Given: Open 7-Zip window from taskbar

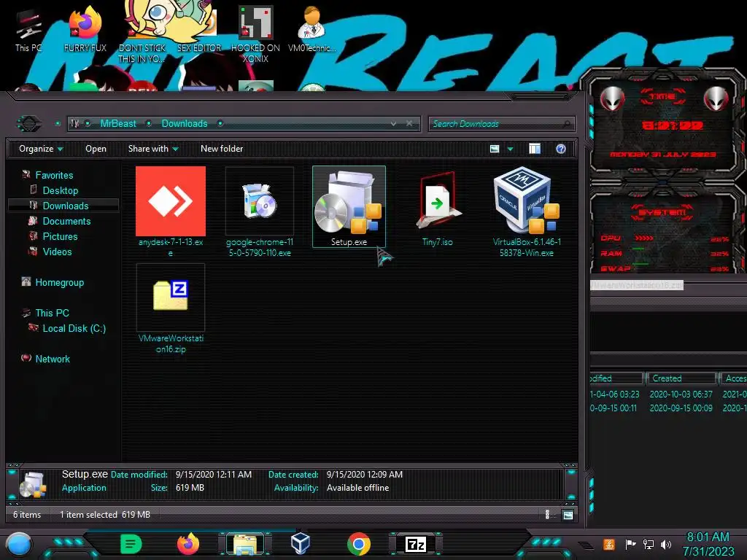Looking at the screenshot, I should click(x=415, y=544).
